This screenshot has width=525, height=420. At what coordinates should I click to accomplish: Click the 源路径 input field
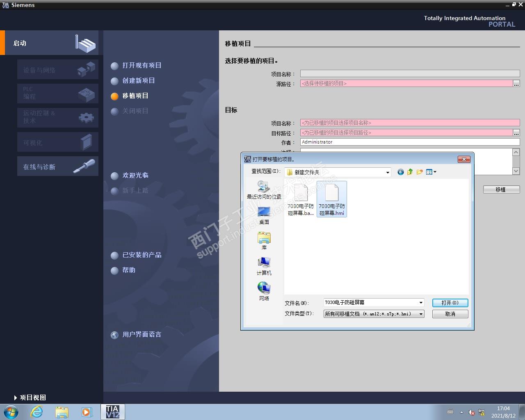tap(406, 84)
